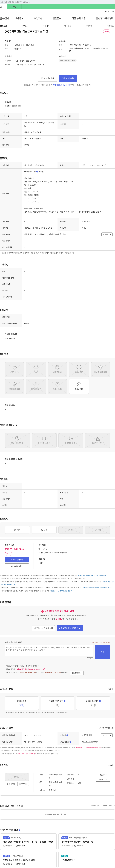115x868 pixels.
Task: Open the 취업지원 menu
Action: point(38,19)
